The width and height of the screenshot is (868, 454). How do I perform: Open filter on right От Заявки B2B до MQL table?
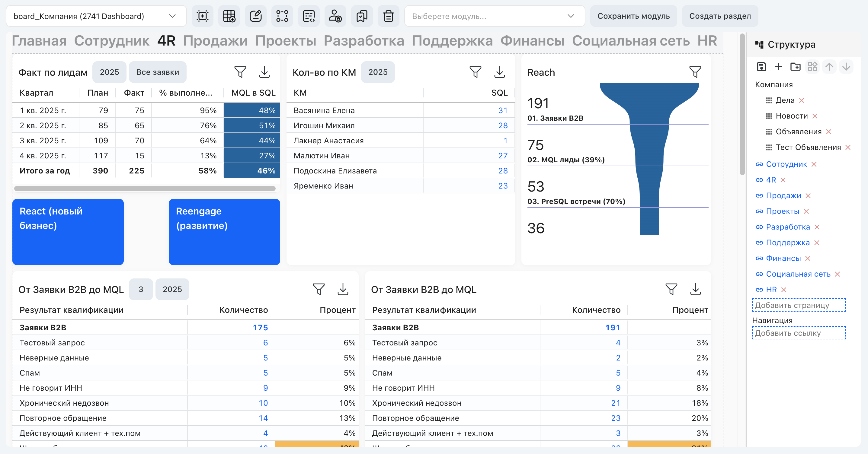coord(671,289)
